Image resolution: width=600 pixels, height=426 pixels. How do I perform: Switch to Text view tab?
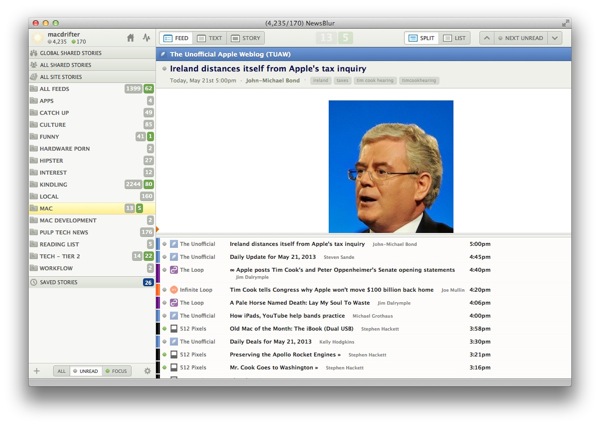(209, 38)
